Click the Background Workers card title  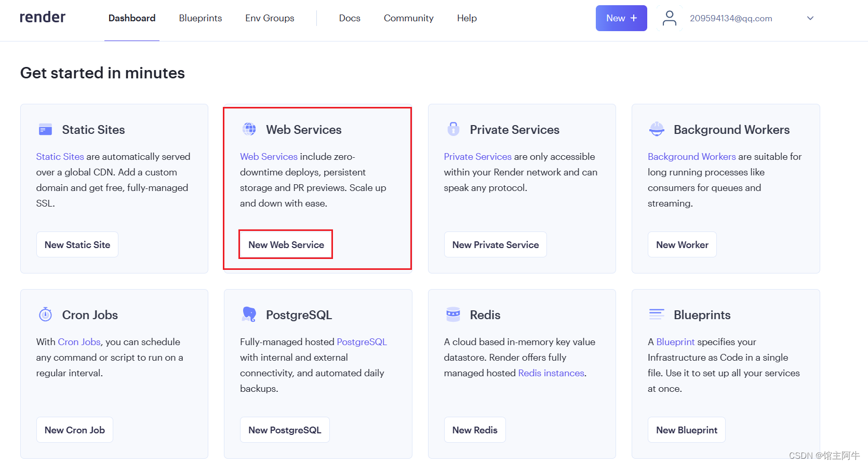click(732, 129)
